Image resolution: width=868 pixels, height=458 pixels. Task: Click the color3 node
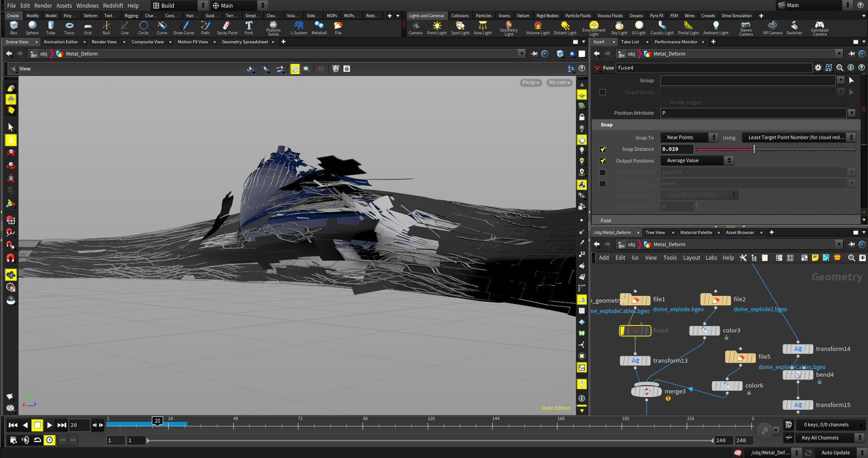click(704, 331)
